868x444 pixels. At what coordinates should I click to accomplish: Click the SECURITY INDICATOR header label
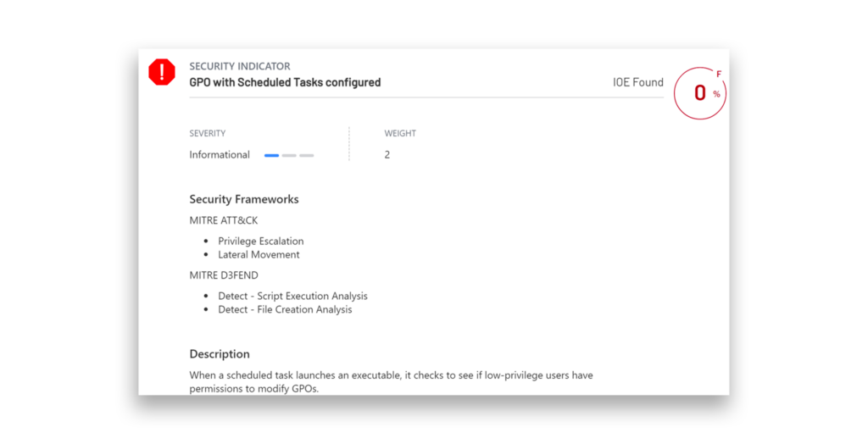[x=240, y=66]
